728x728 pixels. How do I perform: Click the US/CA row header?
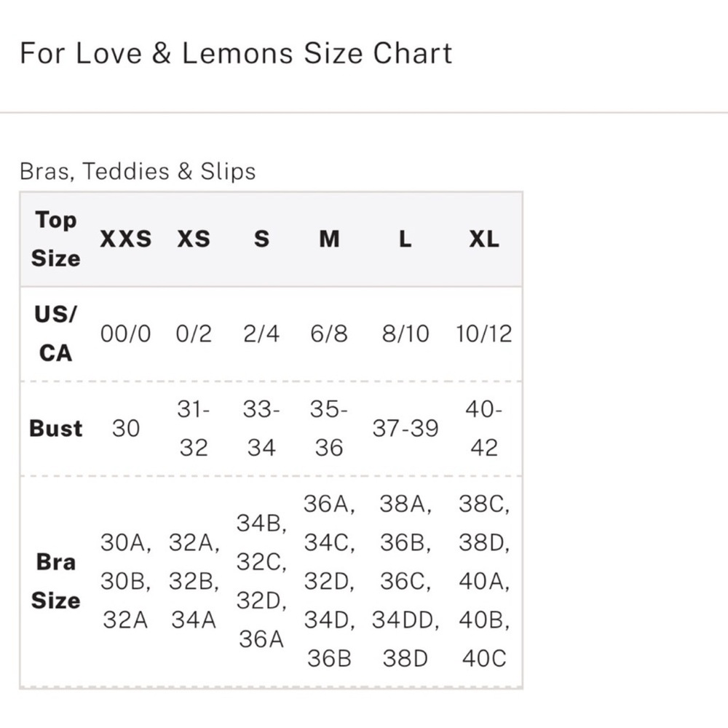pyautogui.click(x=55, y=333)
